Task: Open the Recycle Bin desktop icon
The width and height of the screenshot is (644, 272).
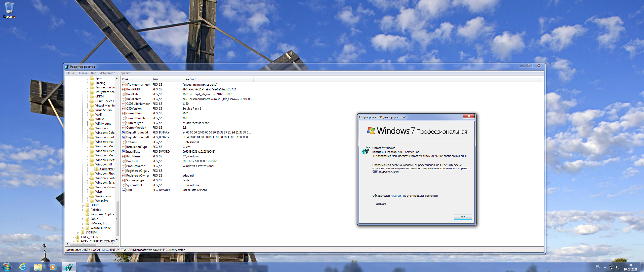Action: (x=9, y=8)
